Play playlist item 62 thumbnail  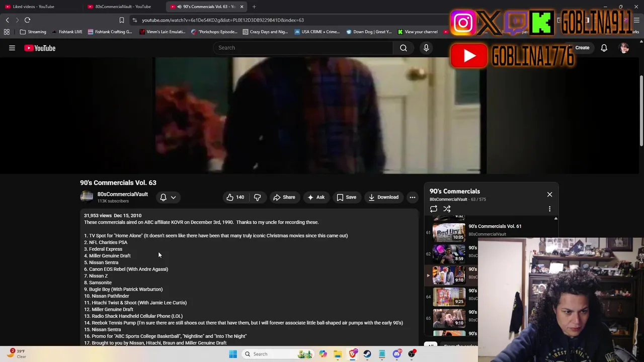(449, 253)
